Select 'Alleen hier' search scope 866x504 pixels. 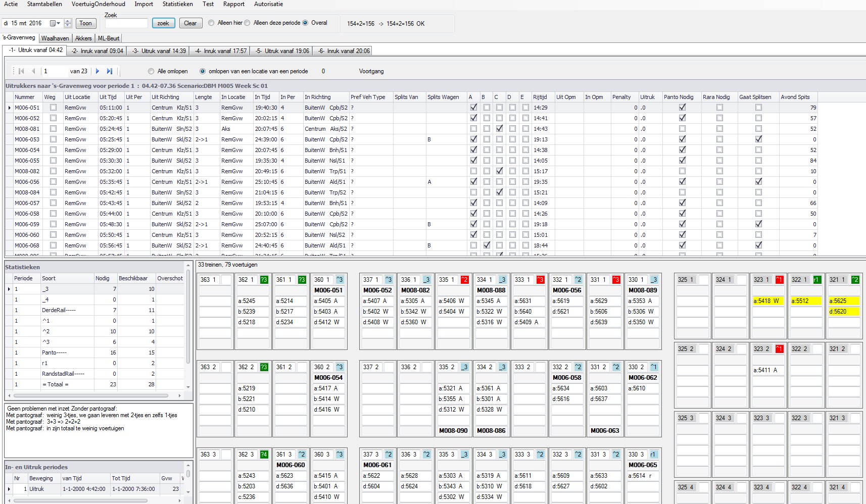[211, 23]
